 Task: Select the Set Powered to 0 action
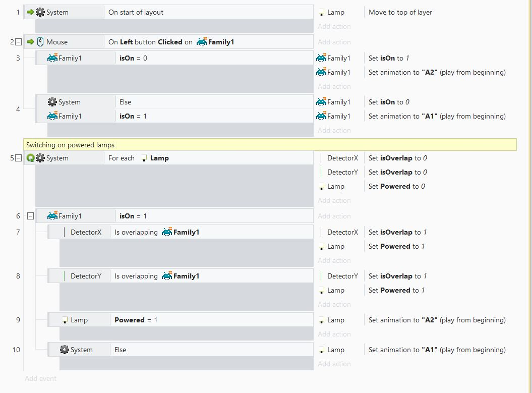(x=396, y=186)
